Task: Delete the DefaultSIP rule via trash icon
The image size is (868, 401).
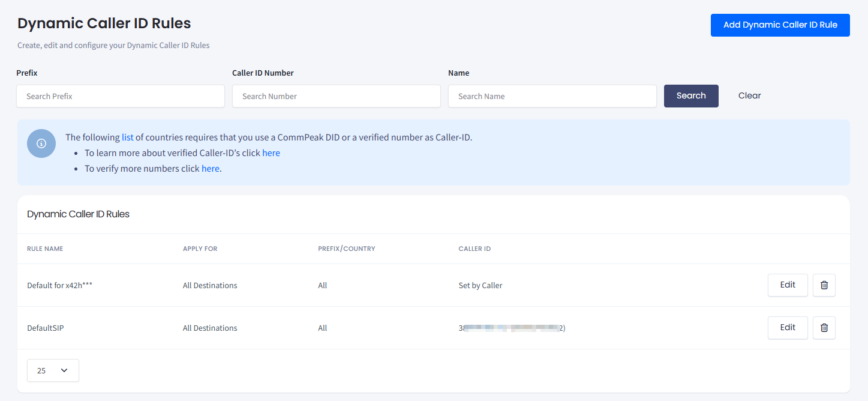Action: click(x=824, y=328)
